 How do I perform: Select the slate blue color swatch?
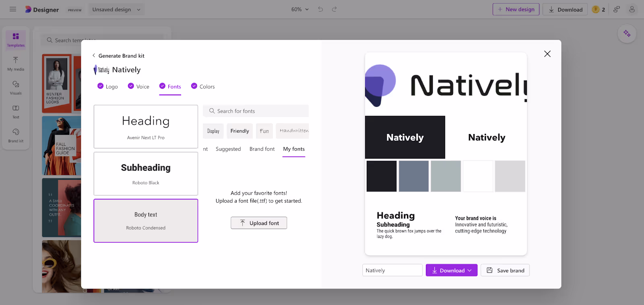click(414, 176)
